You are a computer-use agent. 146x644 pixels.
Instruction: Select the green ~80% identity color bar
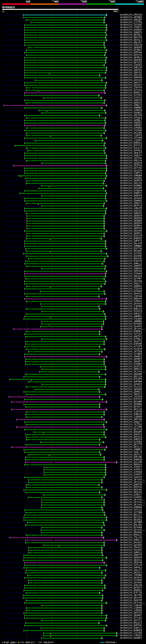tap(101, 4)
